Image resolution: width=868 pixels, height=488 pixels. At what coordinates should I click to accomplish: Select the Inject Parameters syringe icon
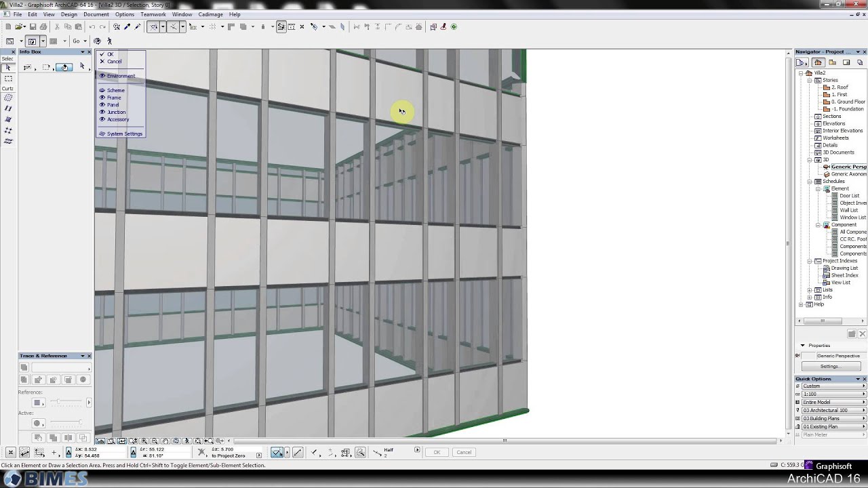tap(138, 27)
